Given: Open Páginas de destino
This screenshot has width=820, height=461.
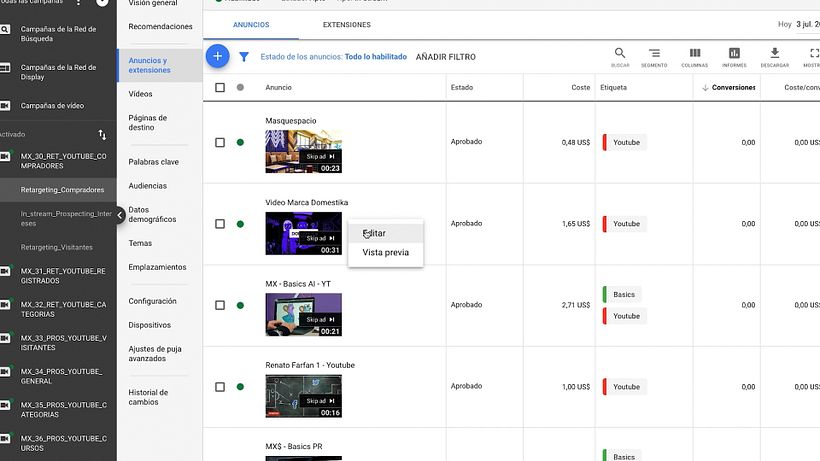Looking at the screenshot, I should coord(147,122).
